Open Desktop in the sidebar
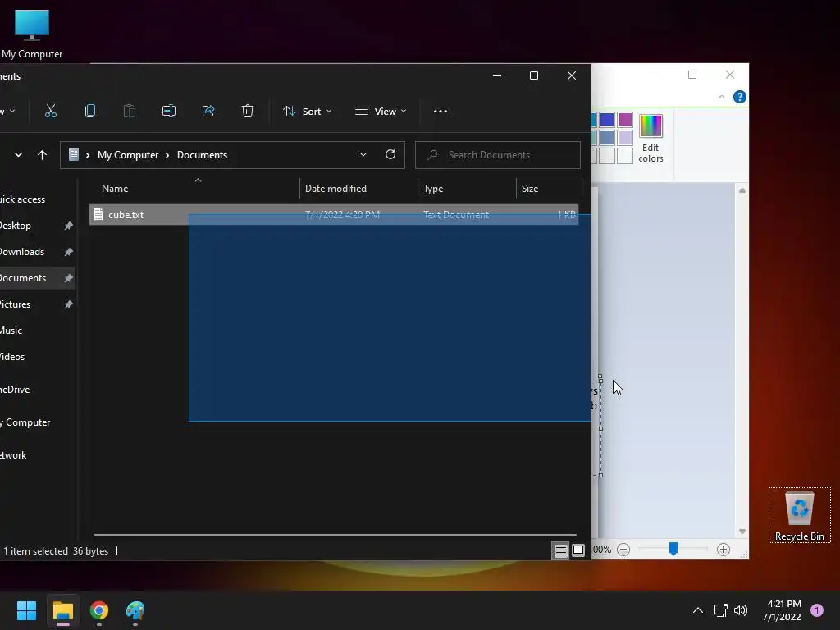The height and width of the screenshot is (630, 840). tap(16, 226)
